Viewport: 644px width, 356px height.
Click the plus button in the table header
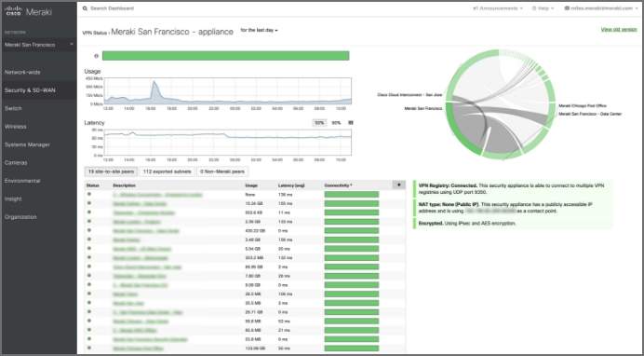[x=398, y=185]
